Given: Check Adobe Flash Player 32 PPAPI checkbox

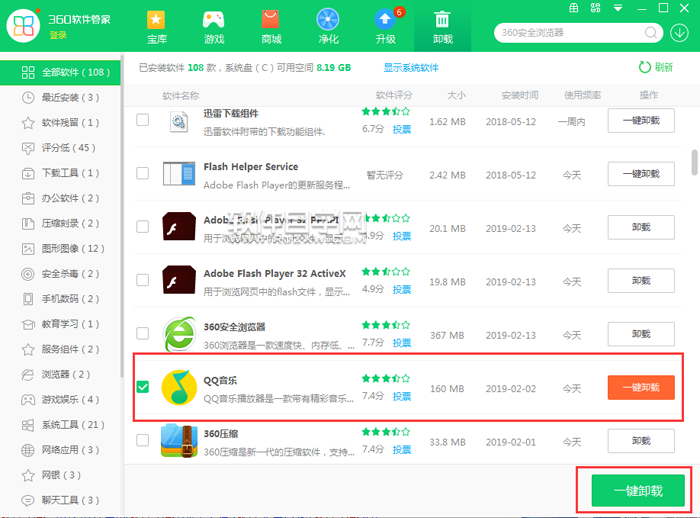Looking at the screenshot, I should tap(142, 226).
